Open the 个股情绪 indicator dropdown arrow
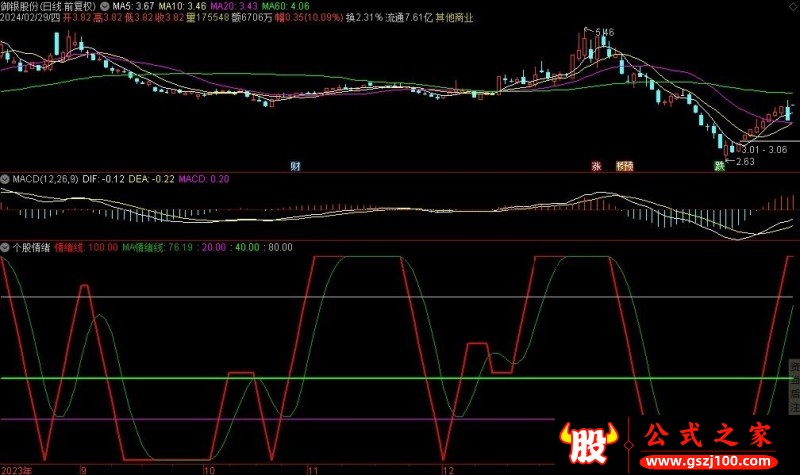The height and width of the screenshot is (475, 800). click(x=5, y=247)
